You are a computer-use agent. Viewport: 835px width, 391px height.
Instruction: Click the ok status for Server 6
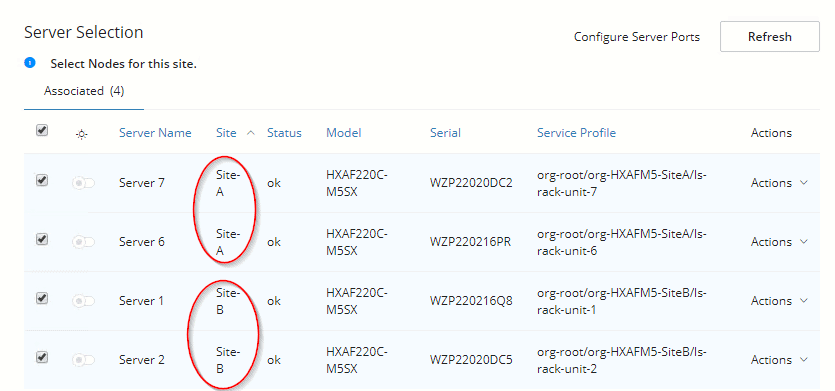click(274, 242)
